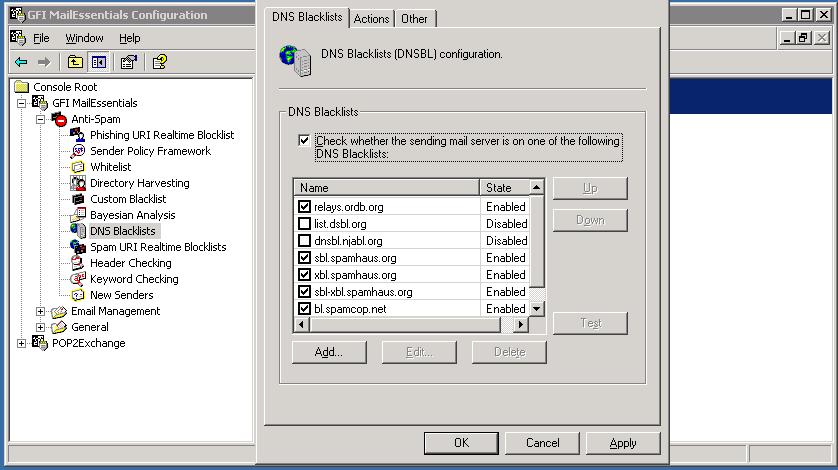Open Directory Harvesting in the tree
Image resolution: width=838 pixels, height=470 pixels.
point(139,183)
